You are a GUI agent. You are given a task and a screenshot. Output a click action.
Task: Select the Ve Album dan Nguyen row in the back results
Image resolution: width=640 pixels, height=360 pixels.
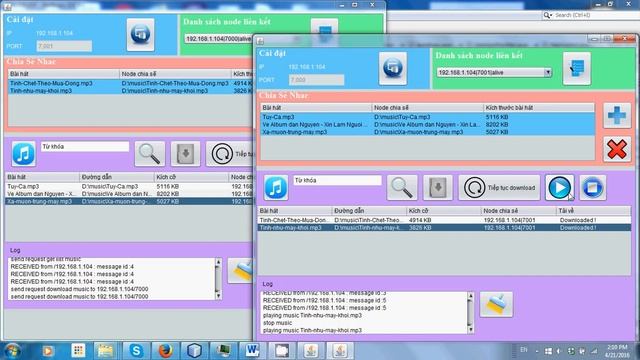pos(129,194)
